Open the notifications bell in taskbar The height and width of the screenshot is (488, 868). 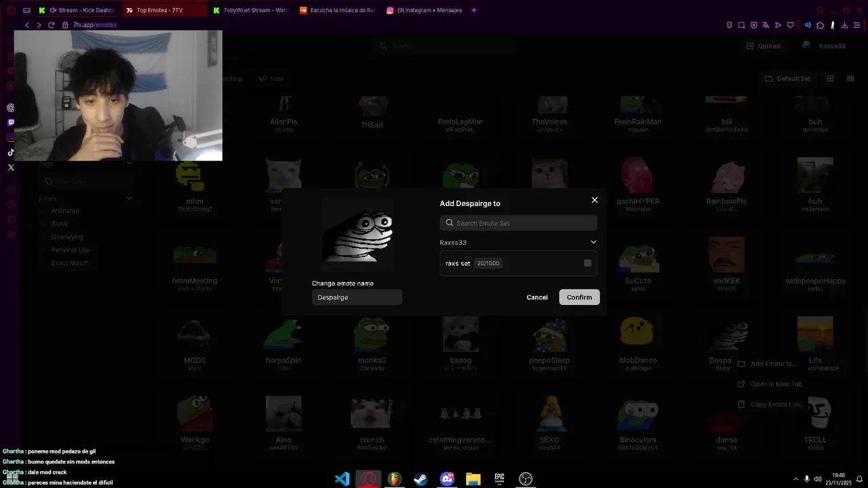tap(859, 479)
